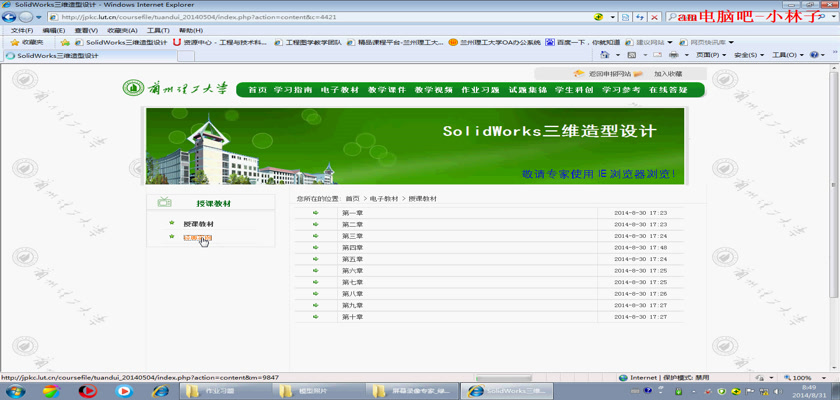The image size is (840, 400).
Task: Go to 首页 in green navigation bar
Action: point(257,90)
